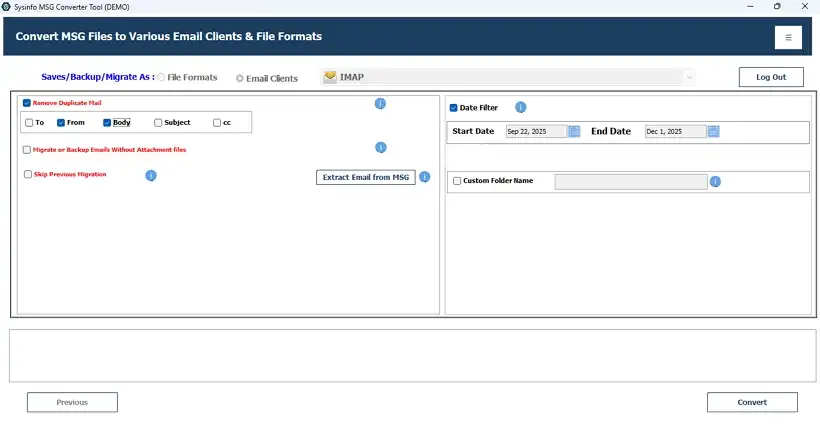Close the Sysinfo MSG Converter window

point(805,7)
